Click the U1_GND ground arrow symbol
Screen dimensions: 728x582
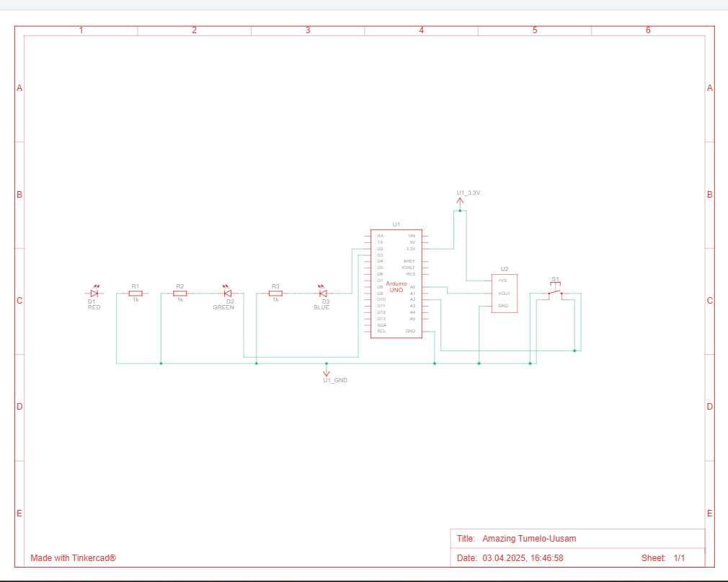coord(327,372)
